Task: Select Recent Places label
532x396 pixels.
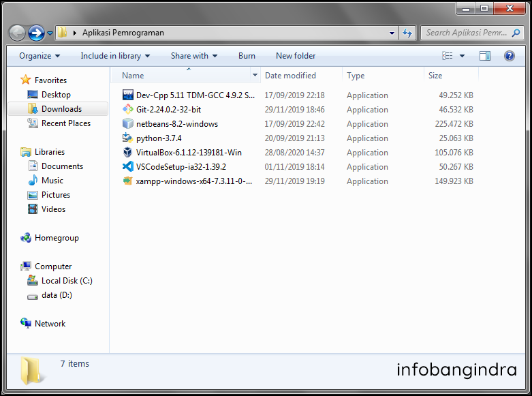Action: (66, 123)
